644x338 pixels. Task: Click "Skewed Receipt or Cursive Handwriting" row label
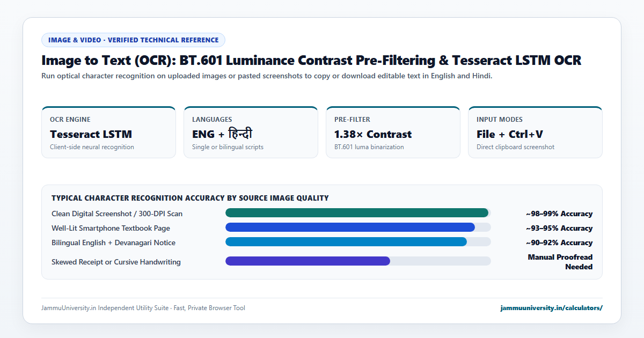[x=116, y=262]
